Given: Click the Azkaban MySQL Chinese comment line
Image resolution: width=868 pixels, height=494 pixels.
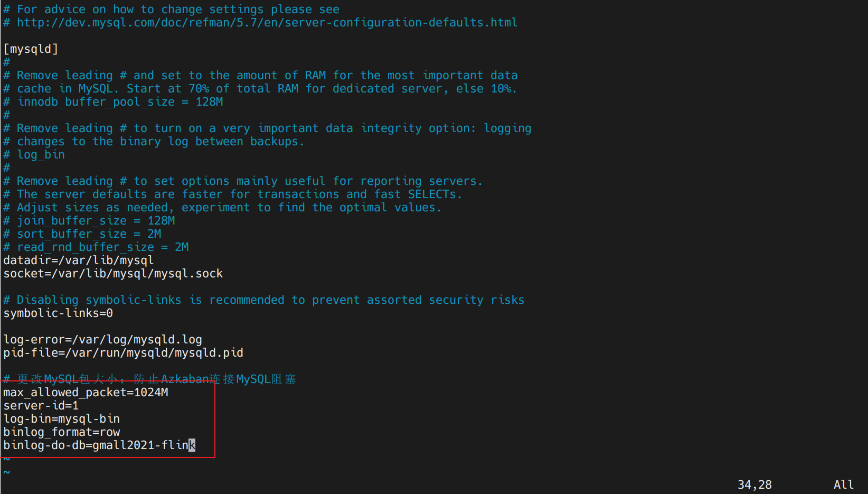Looking at the screenshot, I should [x=150, y=379].
